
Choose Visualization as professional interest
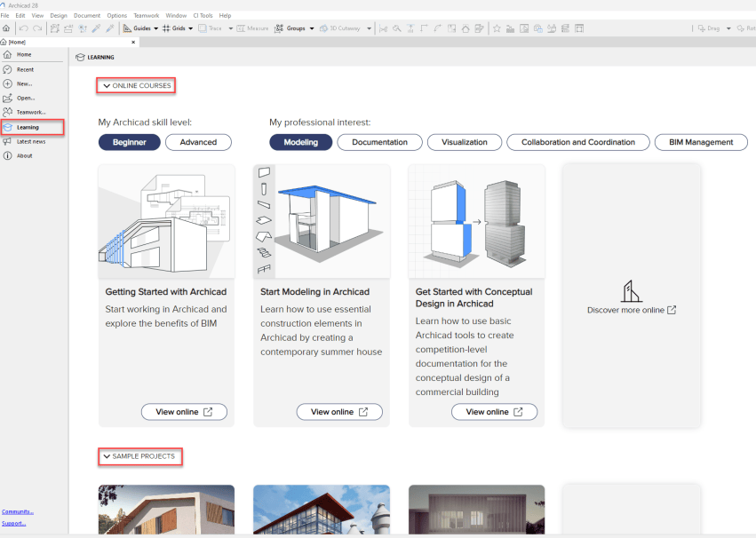[x=465, y=142]
